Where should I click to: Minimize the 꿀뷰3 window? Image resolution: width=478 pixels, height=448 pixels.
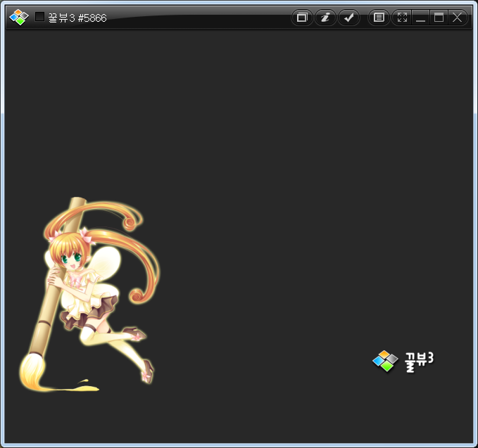421,18
